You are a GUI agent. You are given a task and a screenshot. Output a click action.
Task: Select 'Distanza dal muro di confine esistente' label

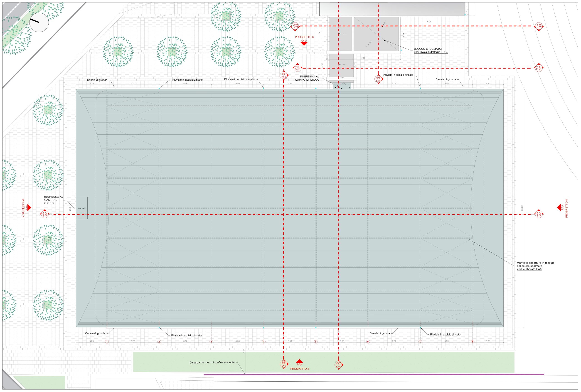(x=212, y=362)
